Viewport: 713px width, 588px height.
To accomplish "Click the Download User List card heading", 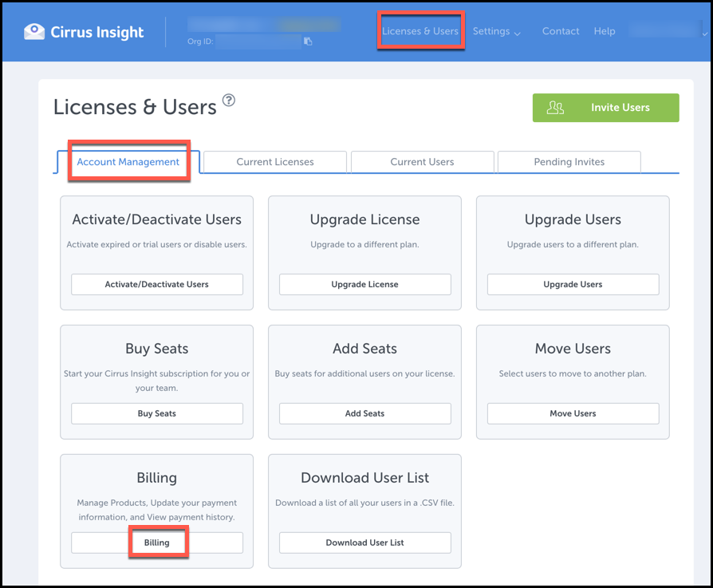I will 364,478.
